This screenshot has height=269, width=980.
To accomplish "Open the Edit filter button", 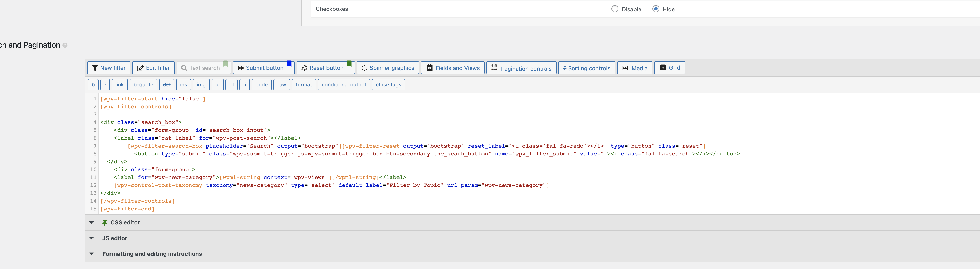I will click(x=153, y=68).
